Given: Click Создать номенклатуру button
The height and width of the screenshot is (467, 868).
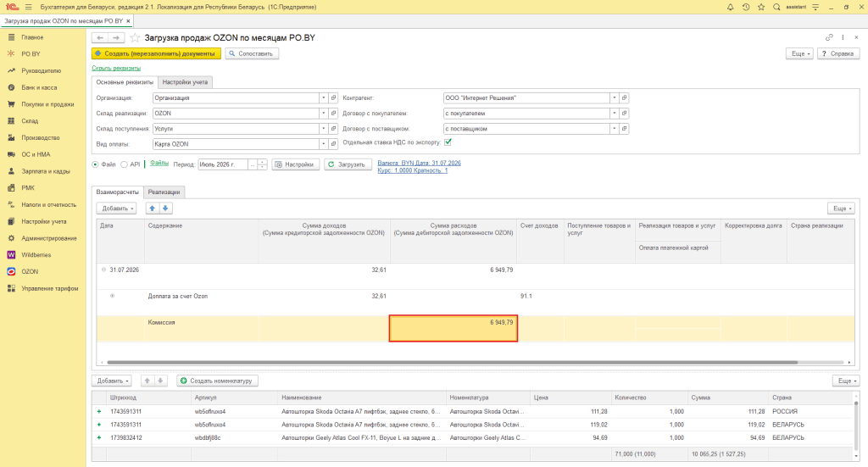Looking at the screenshot, I should pyautogui.click(x=217, y=381).
